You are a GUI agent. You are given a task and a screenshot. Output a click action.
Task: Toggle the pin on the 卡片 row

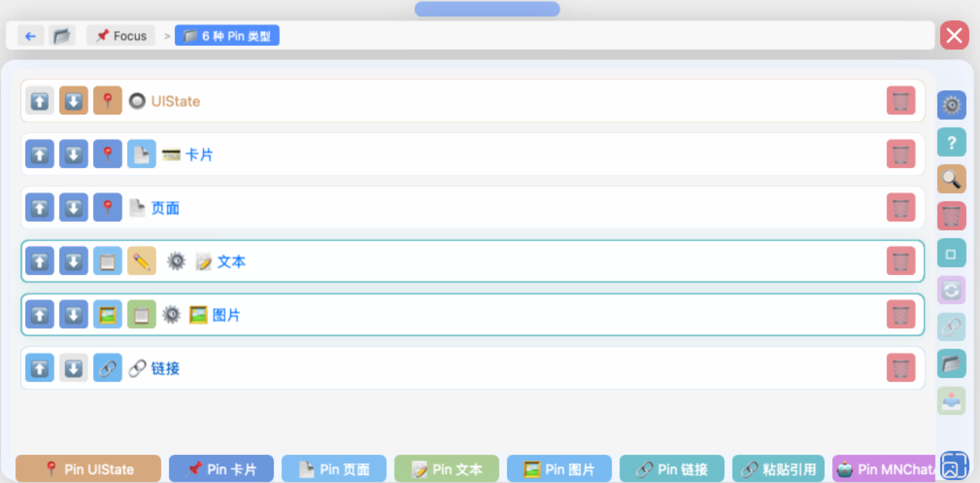[107, 154]
